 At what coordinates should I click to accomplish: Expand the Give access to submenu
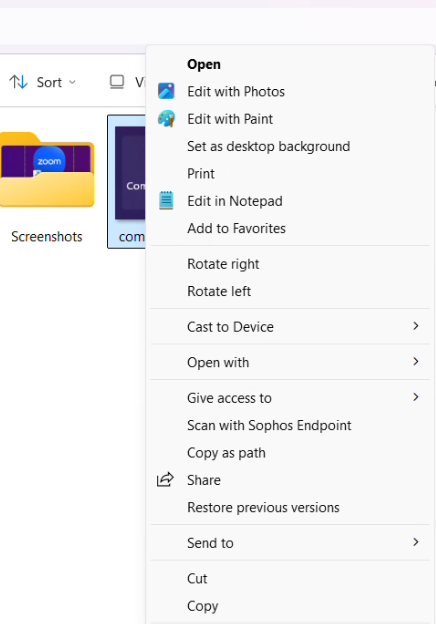[x=290, y=397]
